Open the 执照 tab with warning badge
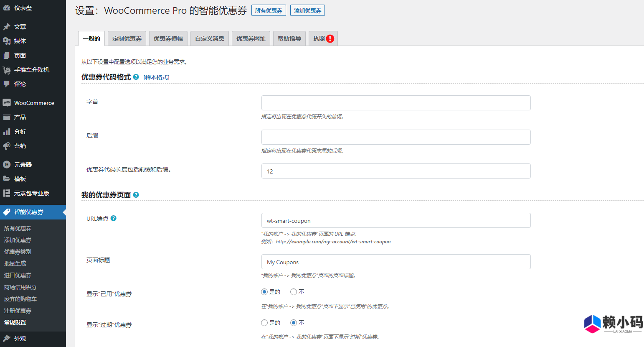This screenshot has width=644, height=347. tap(323, 38)
